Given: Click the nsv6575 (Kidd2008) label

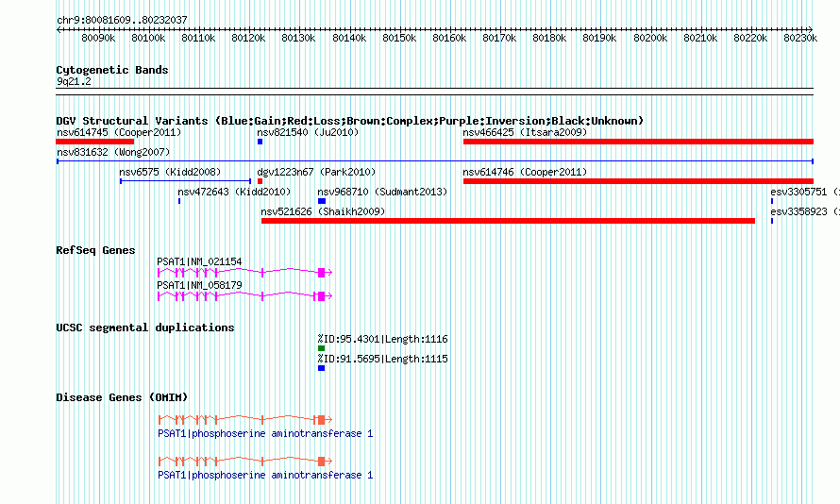Looking at the screenshot, I should 170,172.
